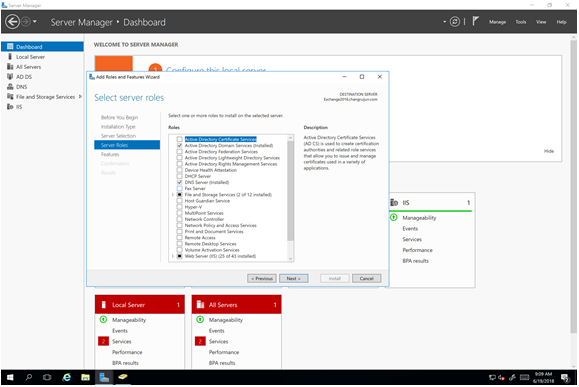Open the Tools menu
Image resolution: width=579 pixels, height=387 pixels.
click(521, 22)
